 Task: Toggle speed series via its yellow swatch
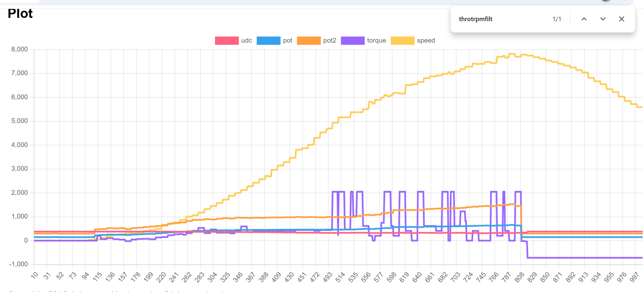[402, 41]
